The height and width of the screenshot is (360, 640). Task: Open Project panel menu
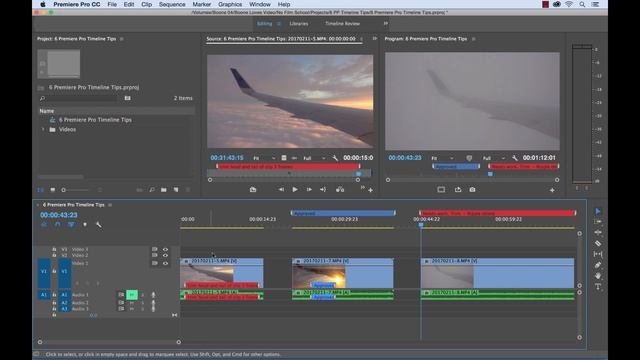click(x=122, y=39)
